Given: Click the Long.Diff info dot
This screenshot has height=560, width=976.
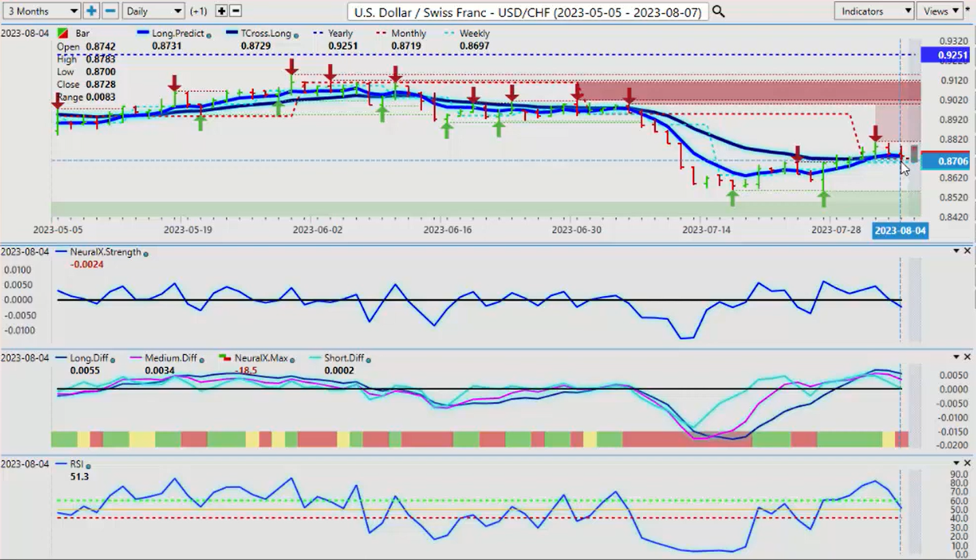Looking at the screenshot, I should [112, 360].
